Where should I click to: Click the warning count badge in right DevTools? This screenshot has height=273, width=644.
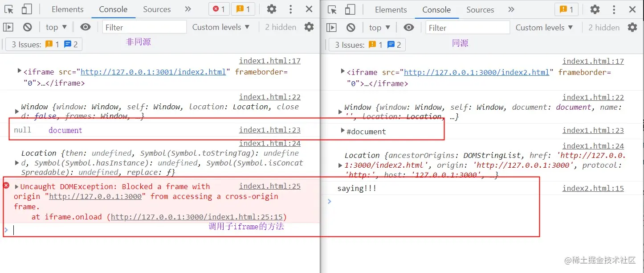tap(567, 9)
